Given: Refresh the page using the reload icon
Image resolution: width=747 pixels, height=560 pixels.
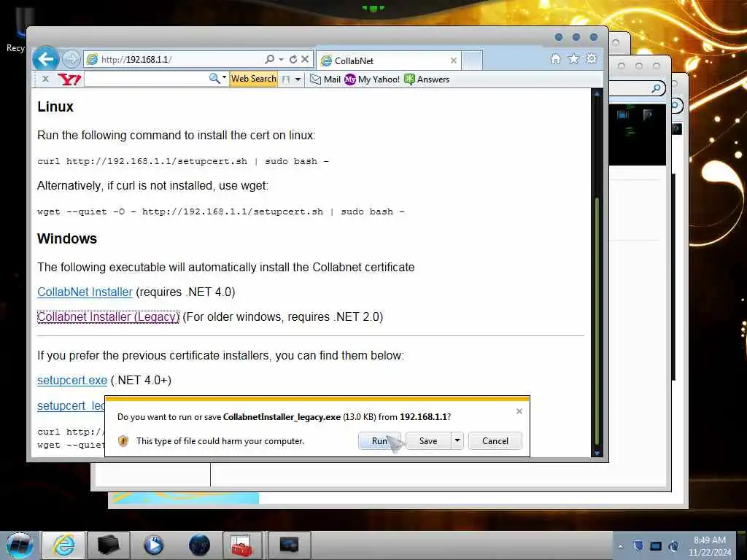Looking at the screenshot, I should pos(293,59).
